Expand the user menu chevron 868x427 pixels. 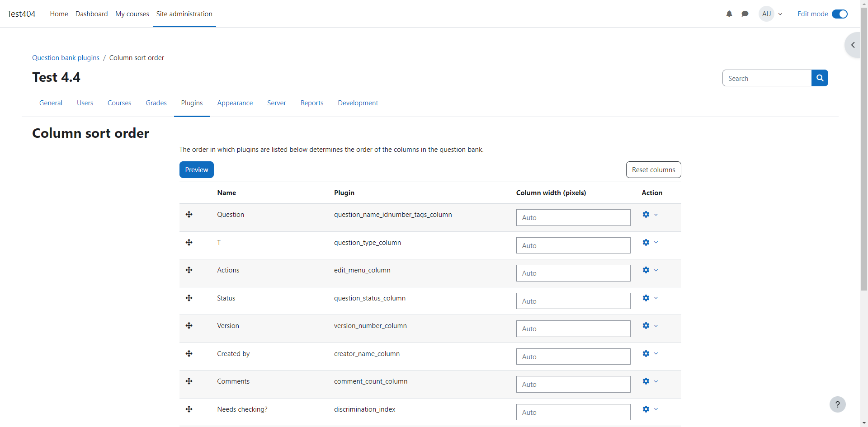pyautogui.click(x=780, y=14)
